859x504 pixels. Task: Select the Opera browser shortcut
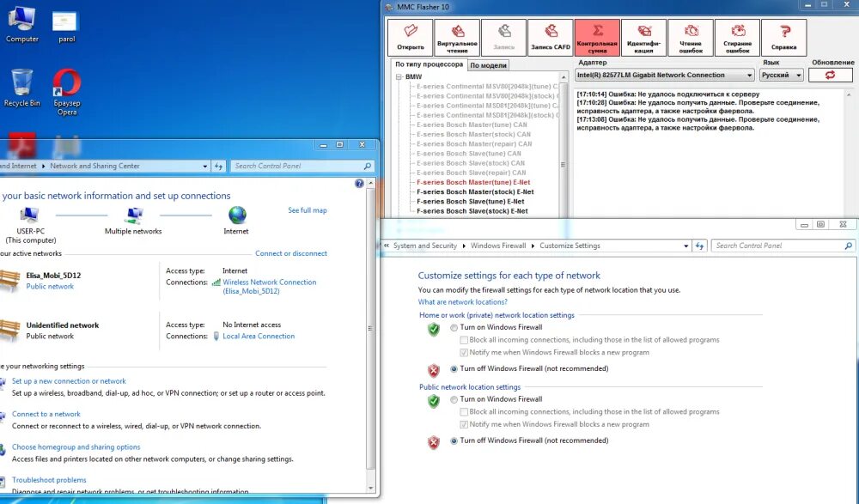(67, 92)
